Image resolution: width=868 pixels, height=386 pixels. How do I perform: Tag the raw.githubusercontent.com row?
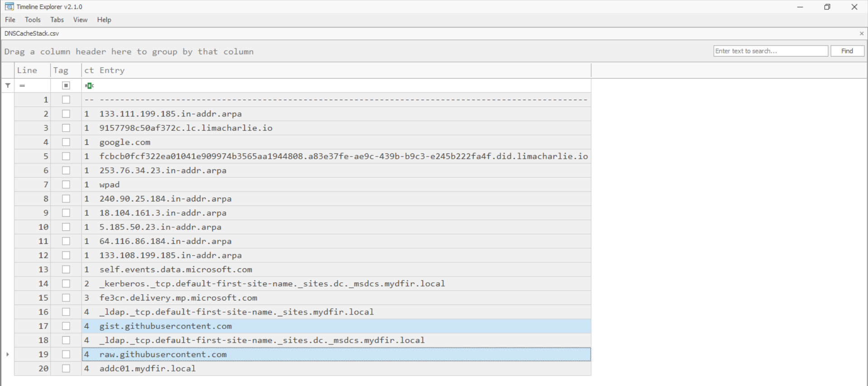pos(66,354)
